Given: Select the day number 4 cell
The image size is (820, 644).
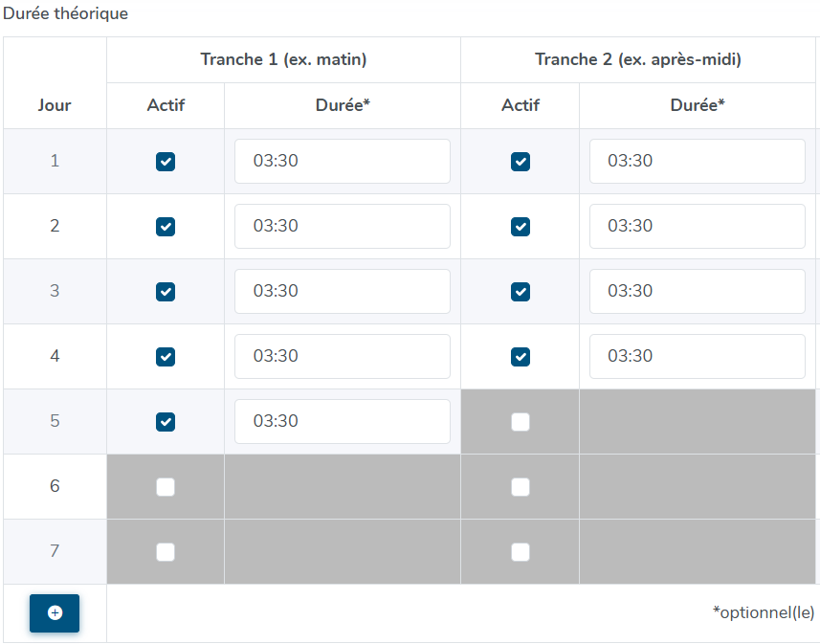Looking at the screenshot, I should pyautogui.click(x=55, y=356).
